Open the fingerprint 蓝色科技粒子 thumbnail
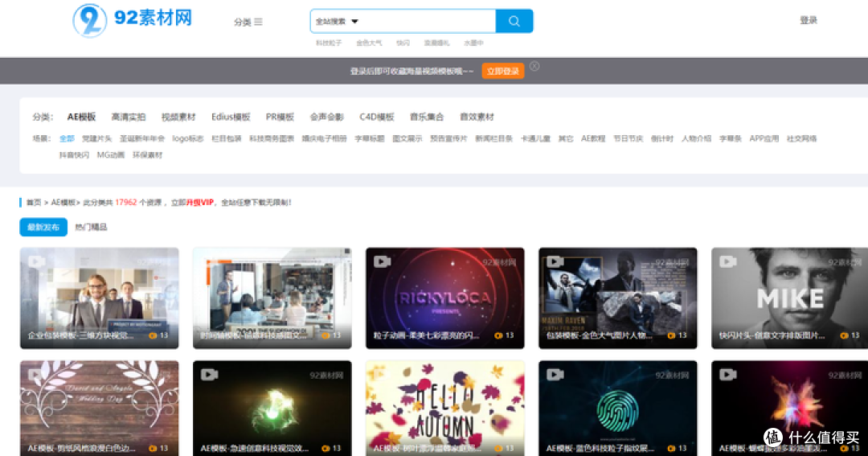Screen dimensions: 868x456 (618, 409)
